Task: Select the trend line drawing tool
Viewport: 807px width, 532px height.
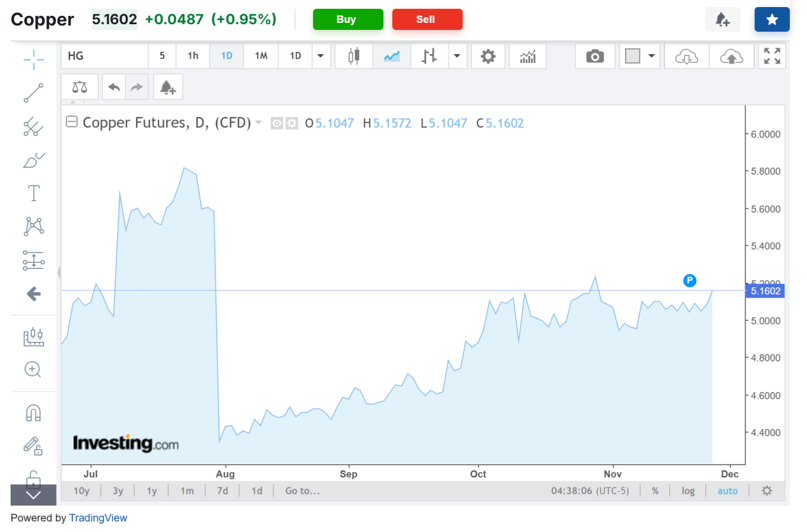Action: pyautogui.click(x=33, y=93)
